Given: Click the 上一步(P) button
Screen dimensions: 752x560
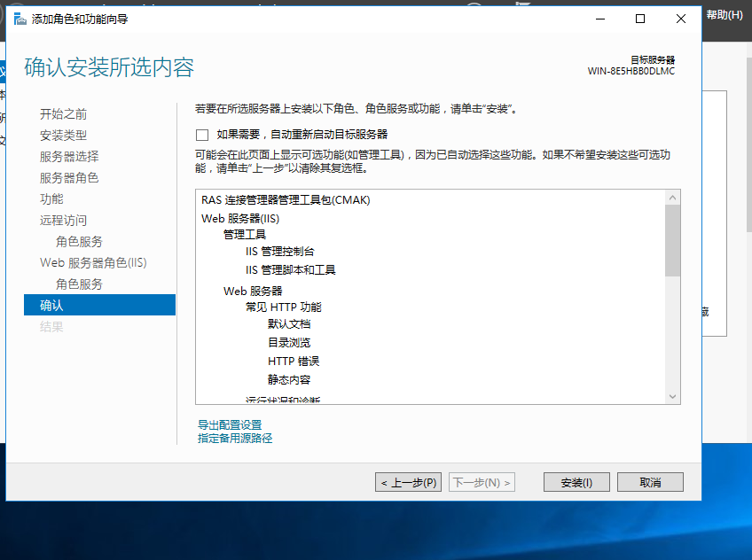Looking at the screenshot, I should click(x=408, y=481).
